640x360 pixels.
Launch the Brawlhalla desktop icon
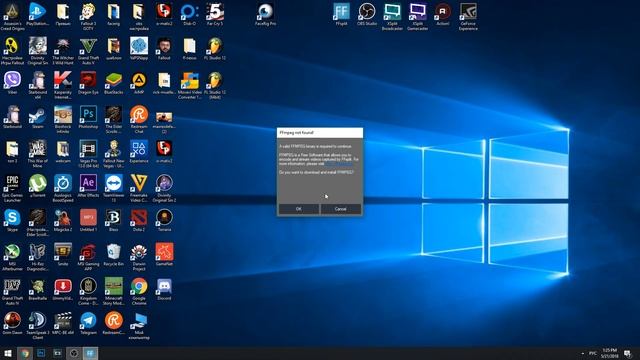[38, 289]
